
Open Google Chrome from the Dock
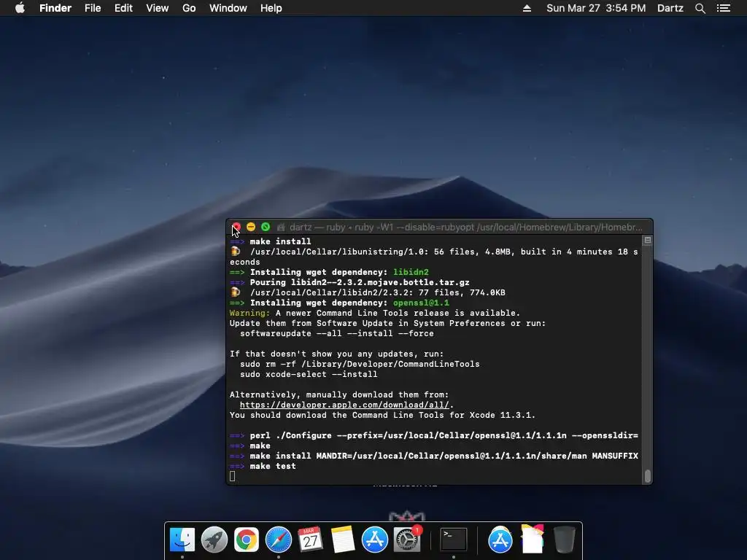coord(247,540)
